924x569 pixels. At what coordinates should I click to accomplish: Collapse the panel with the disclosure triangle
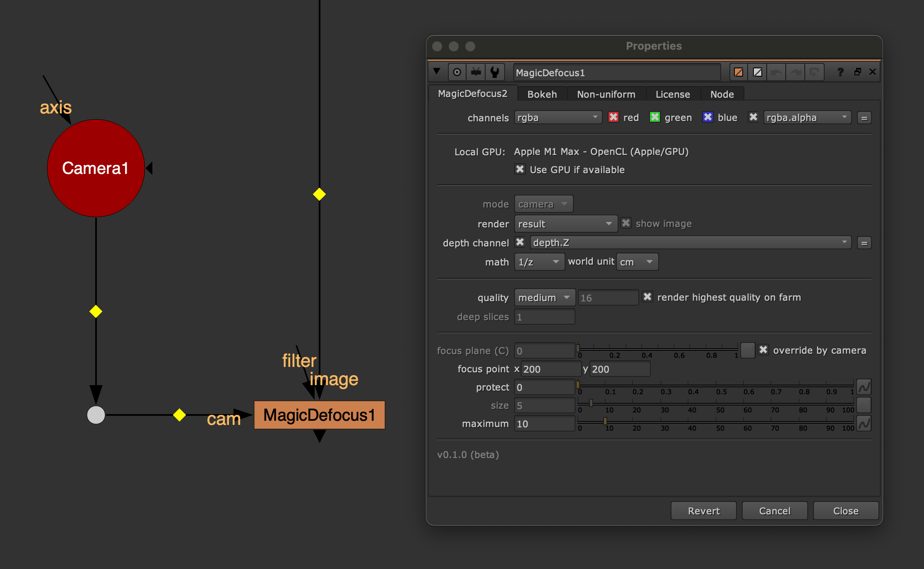437,72
